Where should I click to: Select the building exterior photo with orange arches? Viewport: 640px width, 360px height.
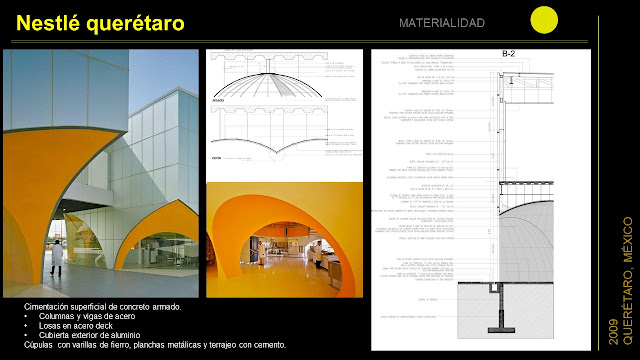pos(101,173)
